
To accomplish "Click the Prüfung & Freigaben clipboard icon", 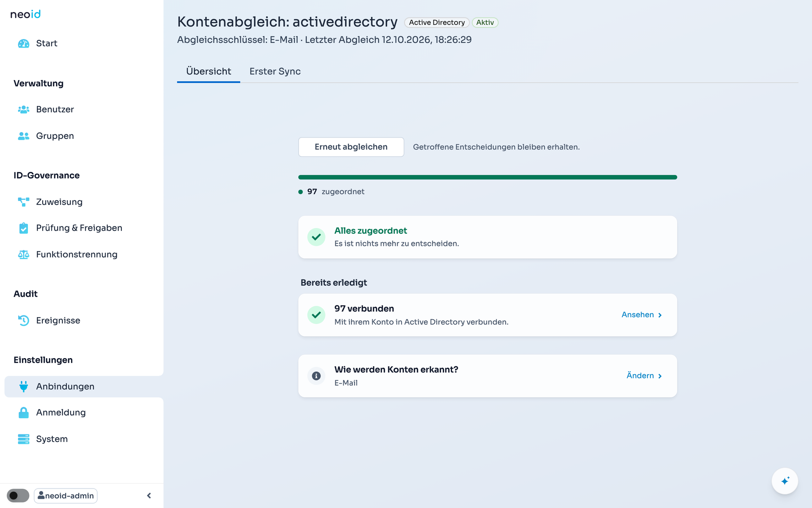I will 24,228.
